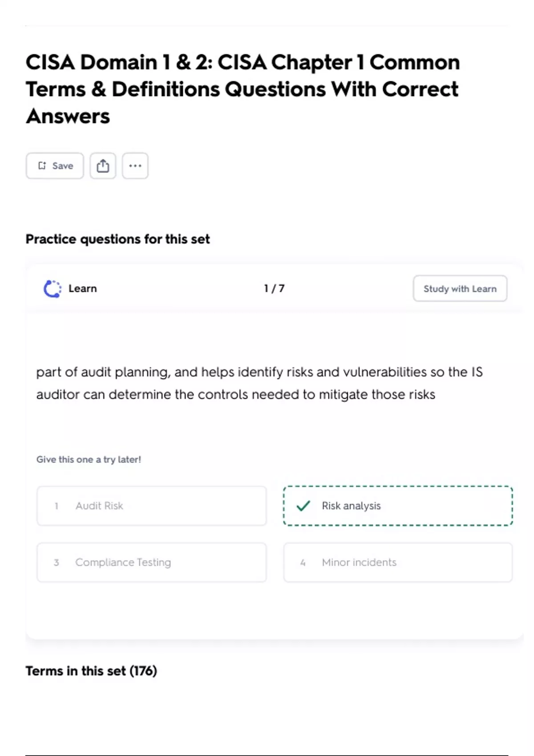Click the number 4 beside Minor incidents

(x=303, y=563)
